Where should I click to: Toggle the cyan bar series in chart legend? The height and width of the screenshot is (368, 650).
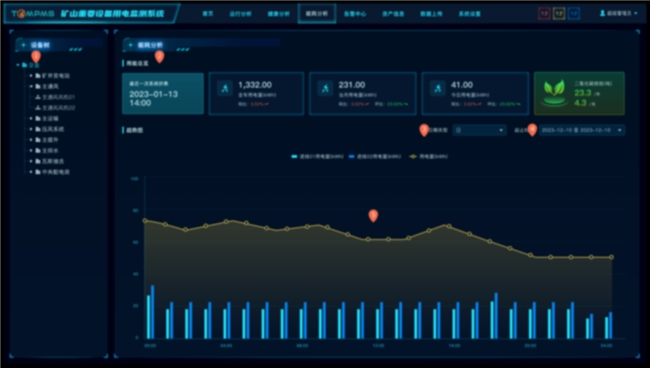pyautogui.click(x=317, y=156)
